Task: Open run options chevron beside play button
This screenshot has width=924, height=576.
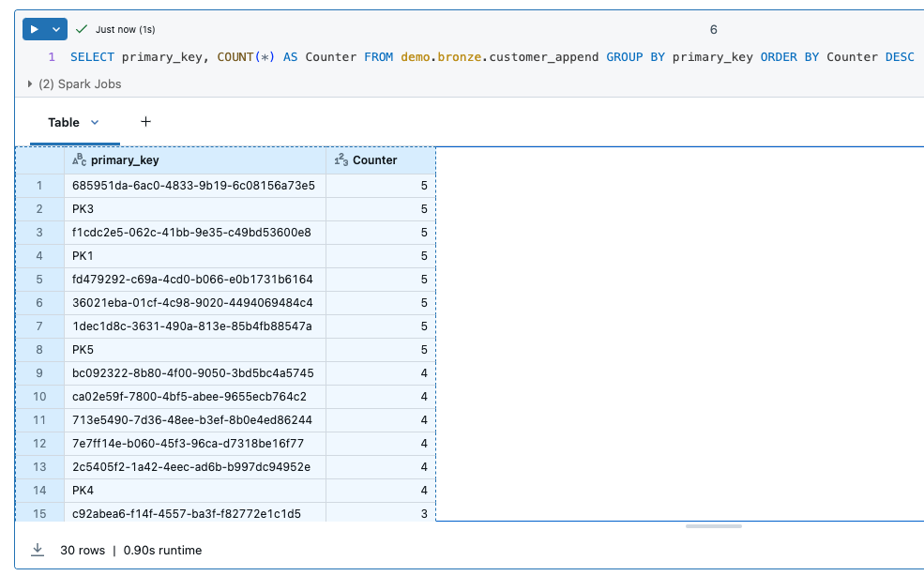Action: pyautogui.click(x=56, y=30)
